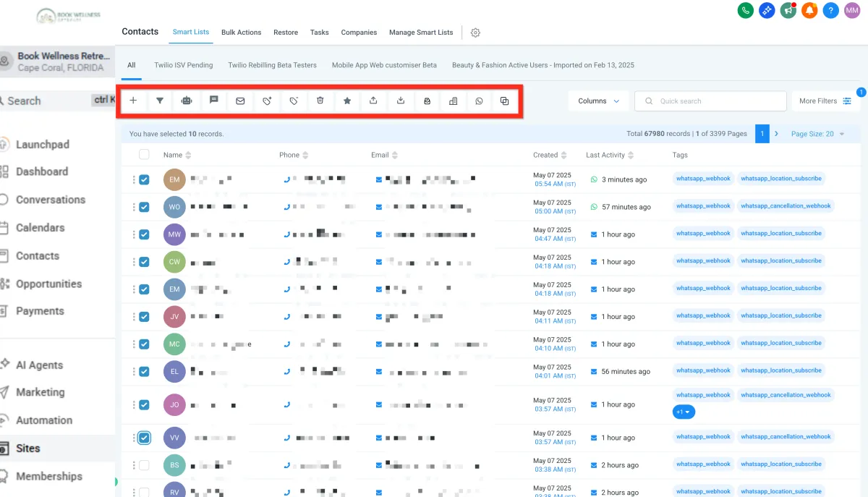The image size is (868, 497).
Task: Uncheck the JV contact row checkbox
Action: pos(144,317)
